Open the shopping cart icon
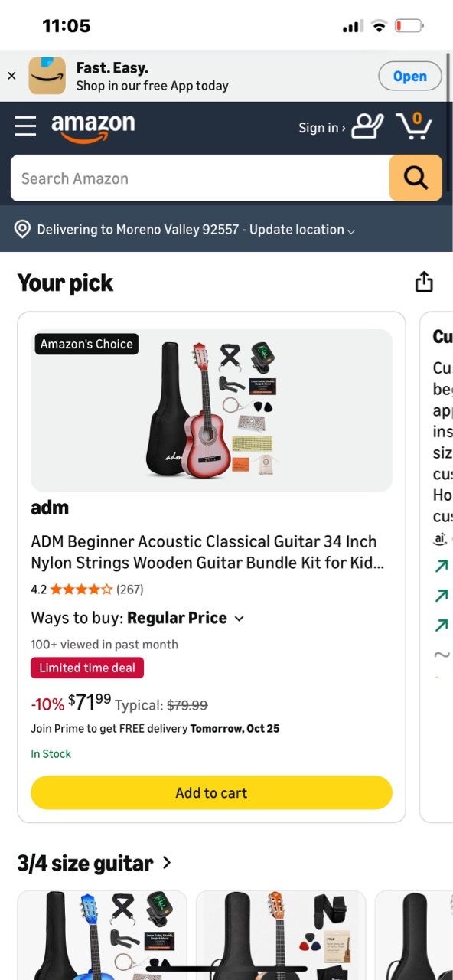 pos(414,126)
